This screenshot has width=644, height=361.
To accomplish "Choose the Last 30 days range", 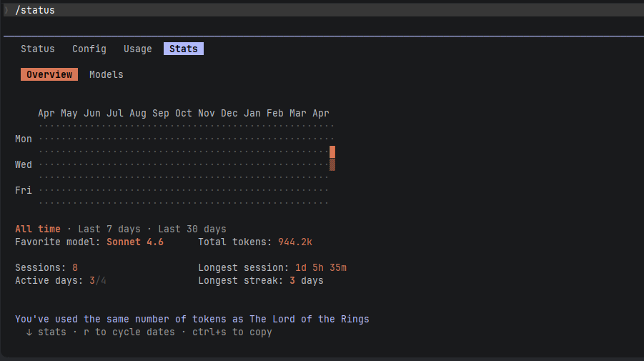I will [x=192, y=229].
